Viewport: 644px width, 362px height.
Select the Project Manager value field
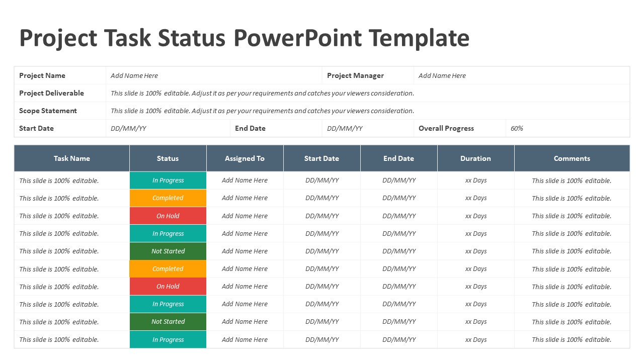coord(442,75)
